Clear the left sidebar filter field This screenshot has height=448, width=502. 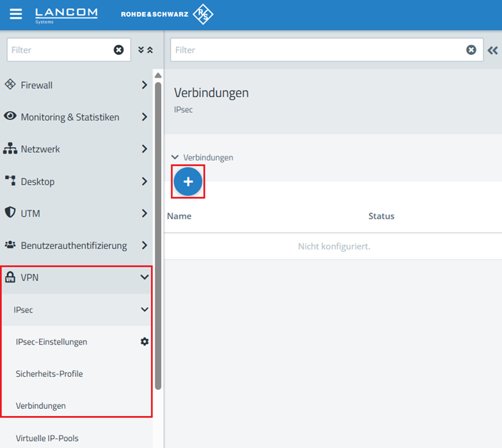coord(119,50)
